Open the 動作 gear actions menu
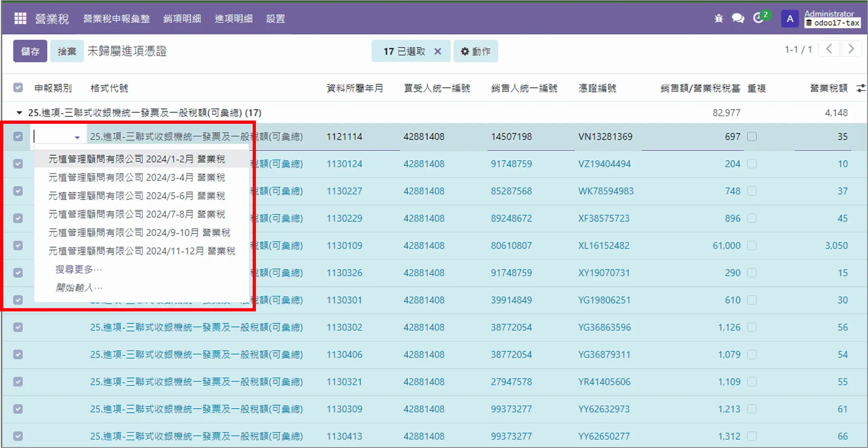The height and width of the screenshot is (448, 868). click(476, 51)
